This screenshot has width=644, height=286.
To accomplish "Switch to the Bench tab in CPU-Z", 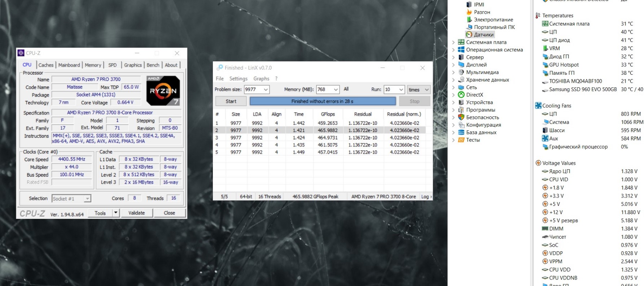I will click(x=153, y=65).
